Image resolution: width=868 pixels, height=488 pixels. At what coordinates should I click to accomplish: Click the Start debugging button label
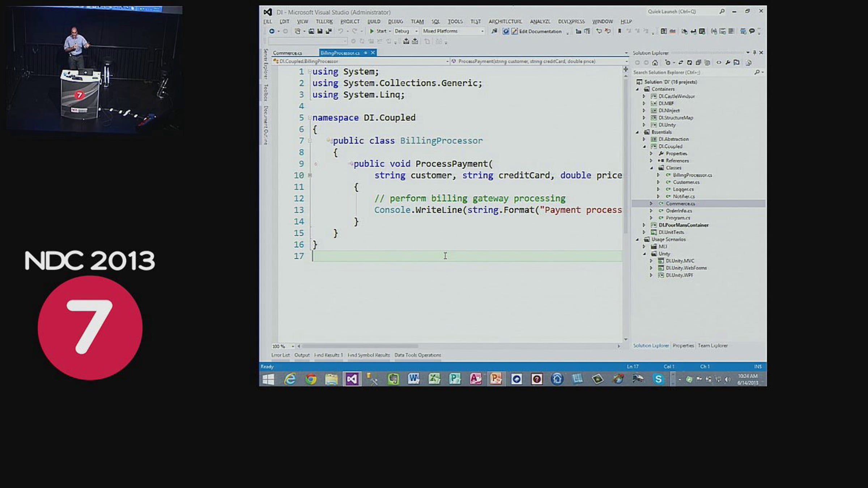click(382, 31)
